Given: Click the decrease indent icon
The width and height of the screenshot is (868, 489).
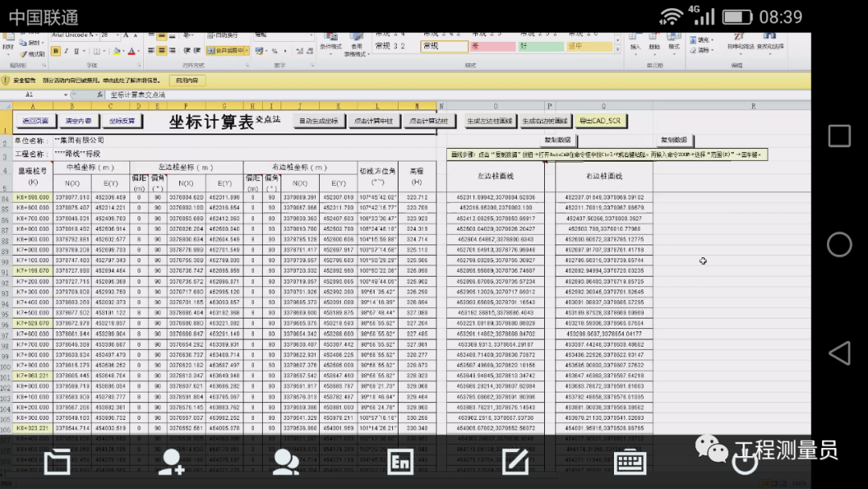Looking at the screenshot, I should coord(186,51).
